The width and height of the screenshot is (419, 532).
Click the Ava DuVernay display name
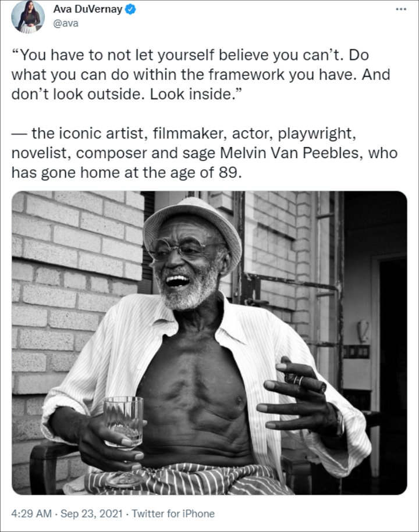[88, 9]
